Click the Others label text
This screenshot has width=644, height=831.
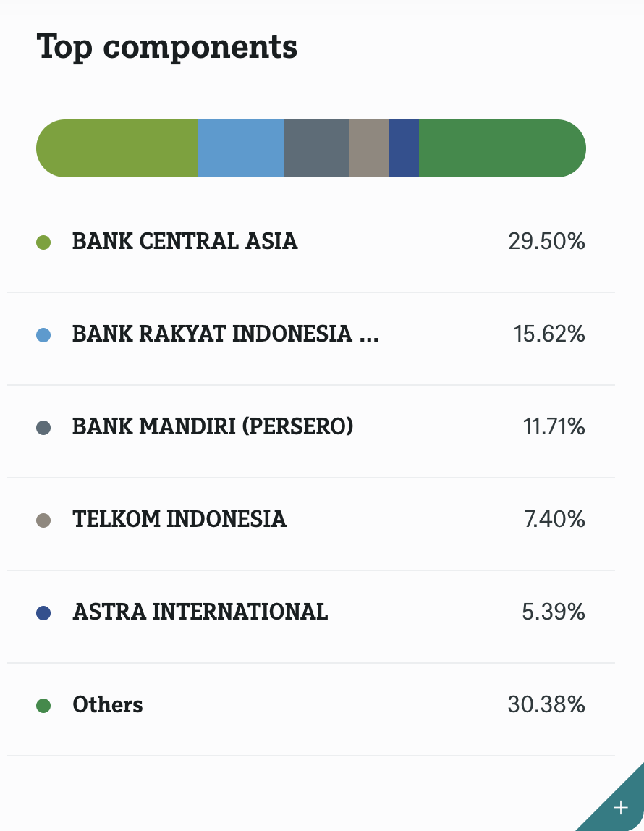[107, 705]
